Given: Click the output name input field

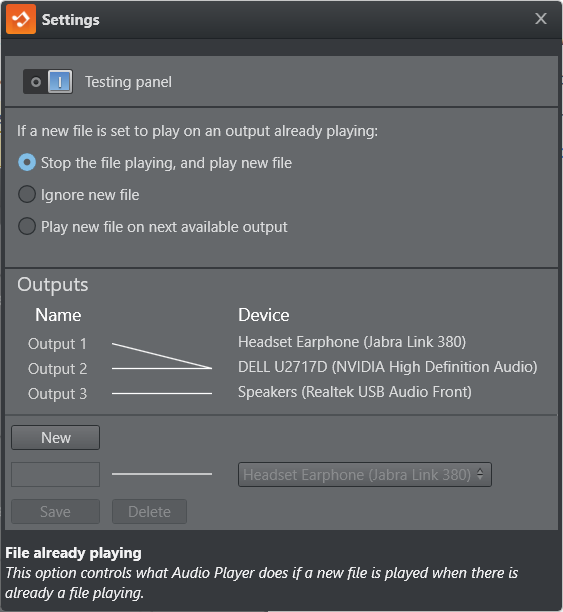Looking at the screenshot, I should click(x=55, y=475).
